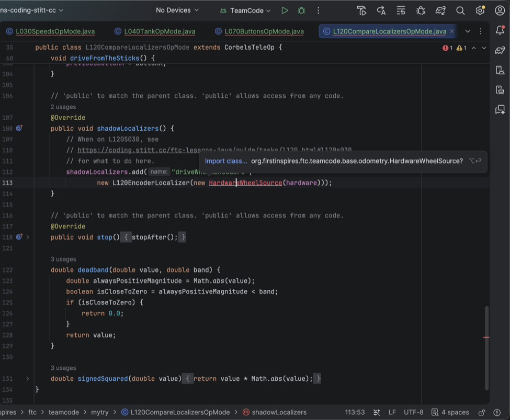Open Running Devices tool window
This screenshot has width=510, height=420.
[x=500, y=90]
